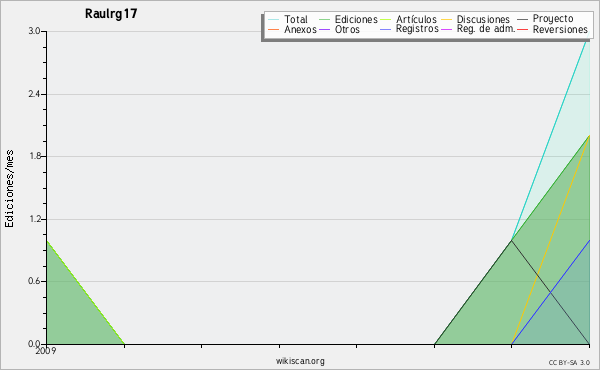Click the 2009 x-axis label
This screenshot has height=370, width=600.
[46, 351]
